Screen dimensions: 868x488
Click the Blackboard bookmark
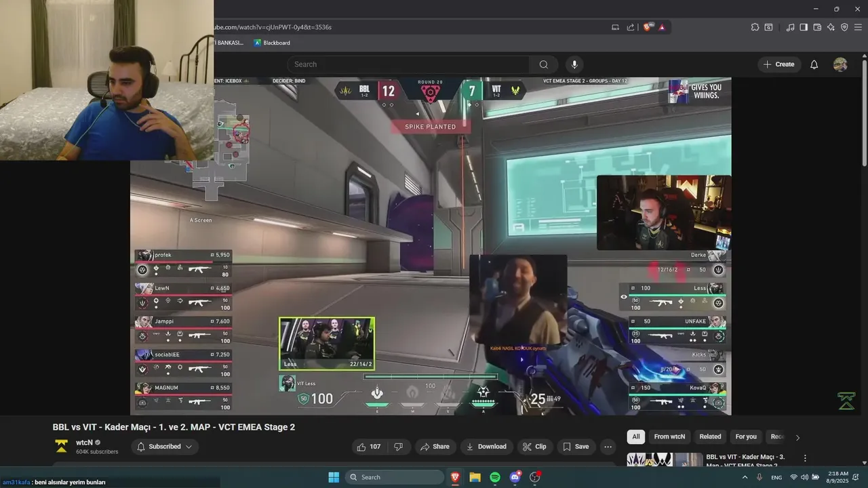271,43
